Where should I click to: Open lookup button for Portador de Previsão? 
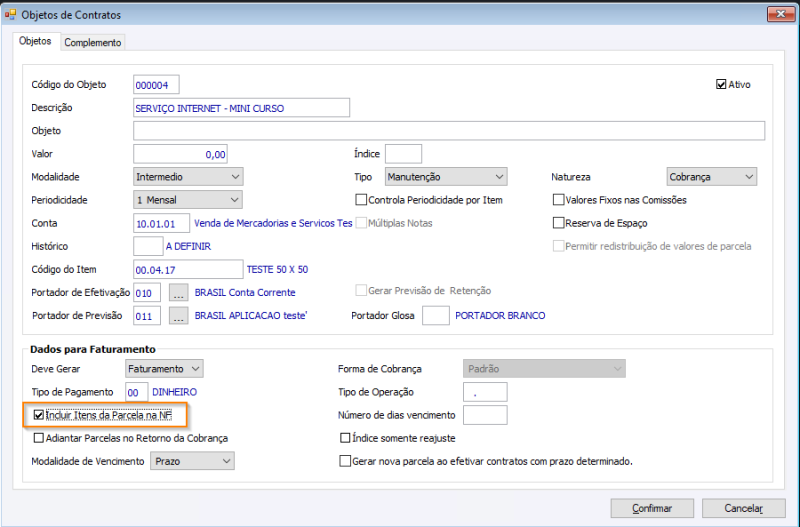[179, 316]
